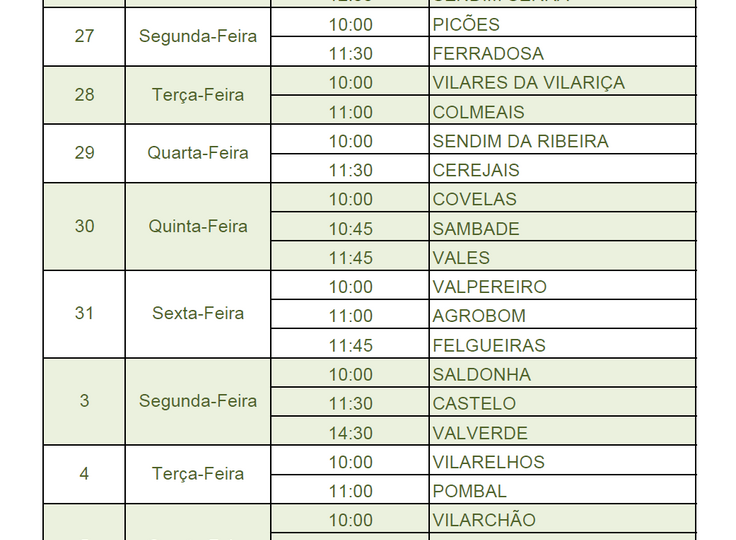736x540 pixels.
Task: Click the SAMBADE entry at 10:45
Action: [562, 227]
